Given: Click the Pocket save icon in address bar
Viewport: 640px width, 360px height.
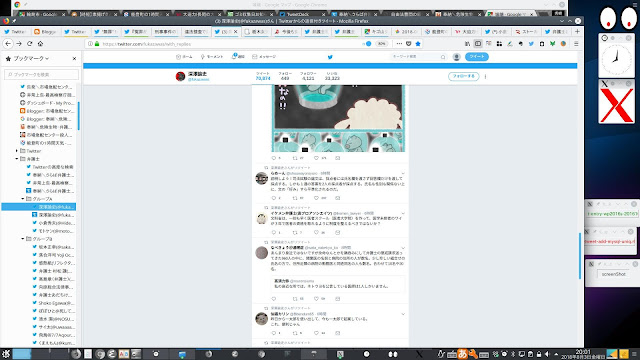Looking at the screenshot, I should [x=409, y=44].
